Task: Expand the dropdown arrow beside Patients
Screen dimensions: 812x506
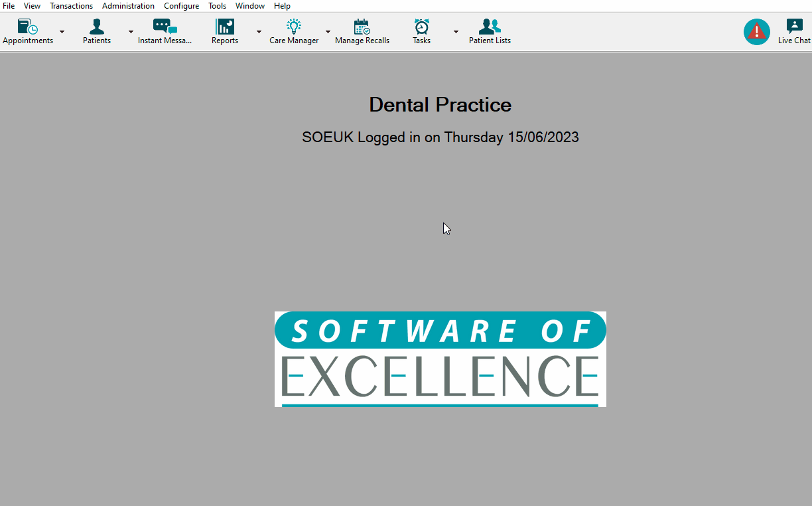Action: [x=131, y=32]
